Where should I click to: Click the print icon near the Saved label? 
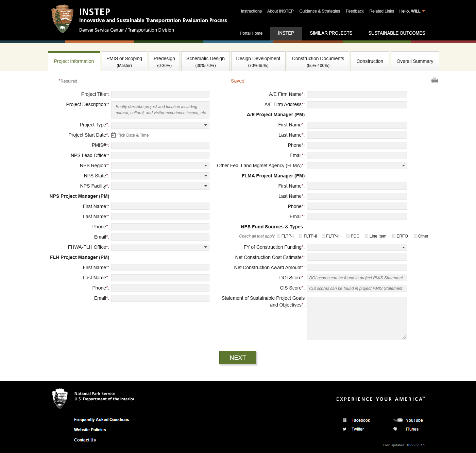tap(434, 81)
